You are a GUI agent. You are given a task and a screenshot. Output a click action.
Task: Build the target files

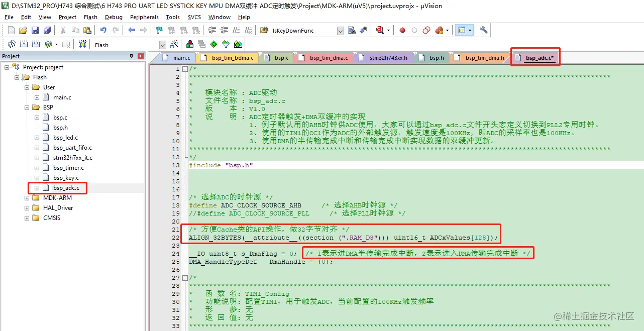click(24, 44)
